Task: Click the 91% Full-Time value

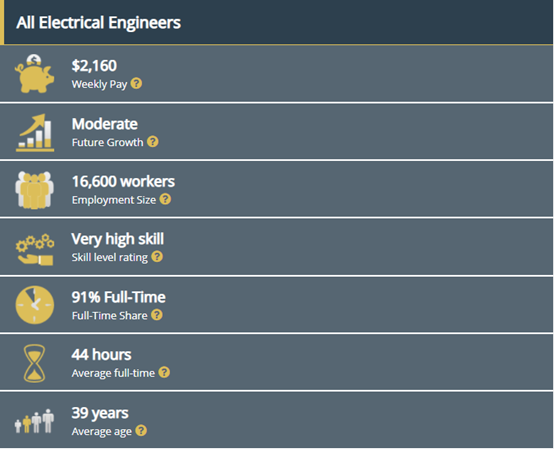Action: (x=118, y=297)
